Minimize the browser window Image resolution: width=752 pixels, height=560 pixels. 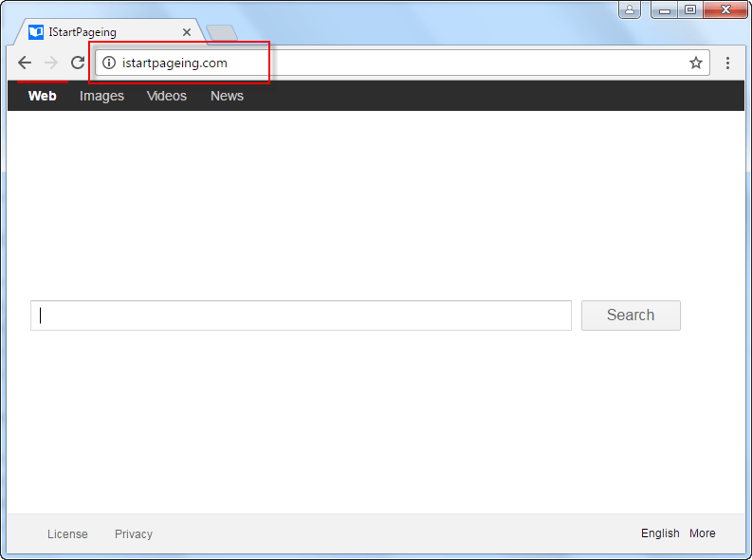[x=664, y=9]
